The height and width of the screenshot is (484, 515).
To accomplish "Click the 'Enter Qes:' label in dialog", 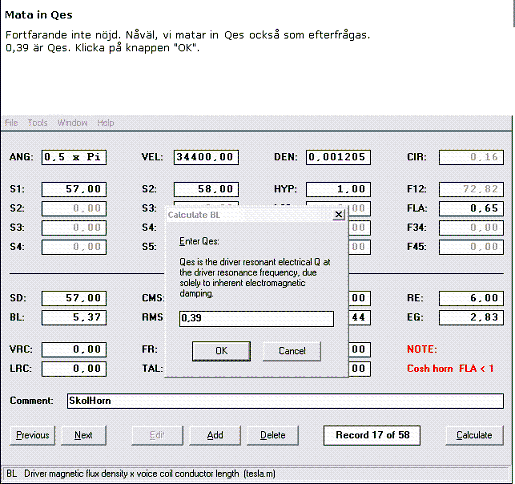I will coord(199,241).
